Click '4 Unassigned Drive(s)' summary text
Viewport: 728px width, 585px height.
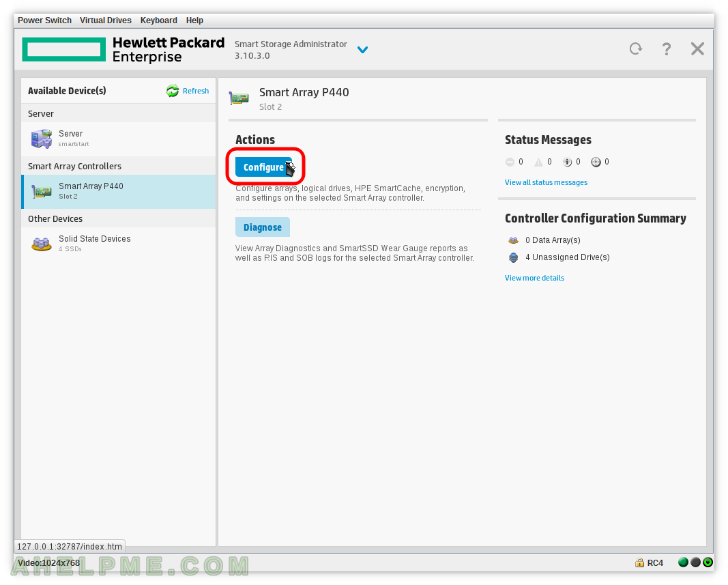568,257
